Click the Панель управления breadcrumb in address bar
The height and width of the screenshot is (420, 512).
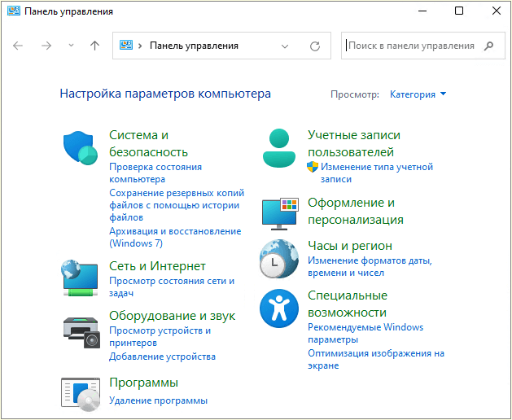(194, 46)
